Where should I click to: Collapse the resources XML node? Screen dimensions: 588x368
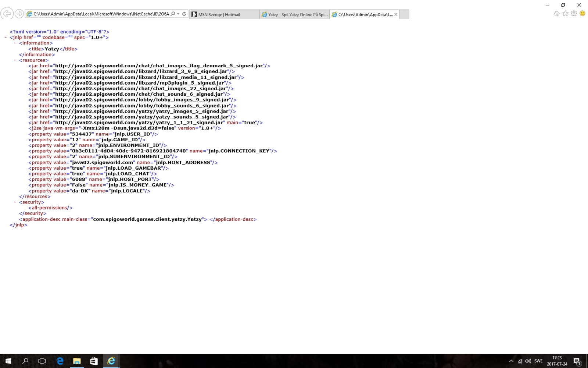tap(15, 60)
